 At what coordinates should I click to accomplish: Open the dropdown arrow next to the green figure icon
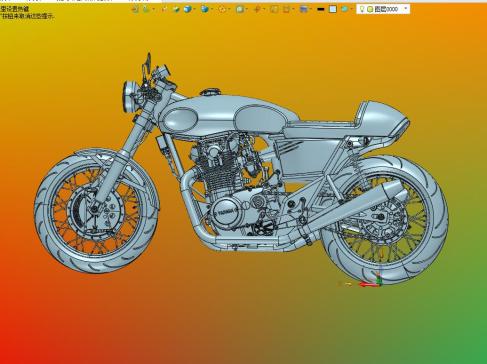click(x=153, y=9)
